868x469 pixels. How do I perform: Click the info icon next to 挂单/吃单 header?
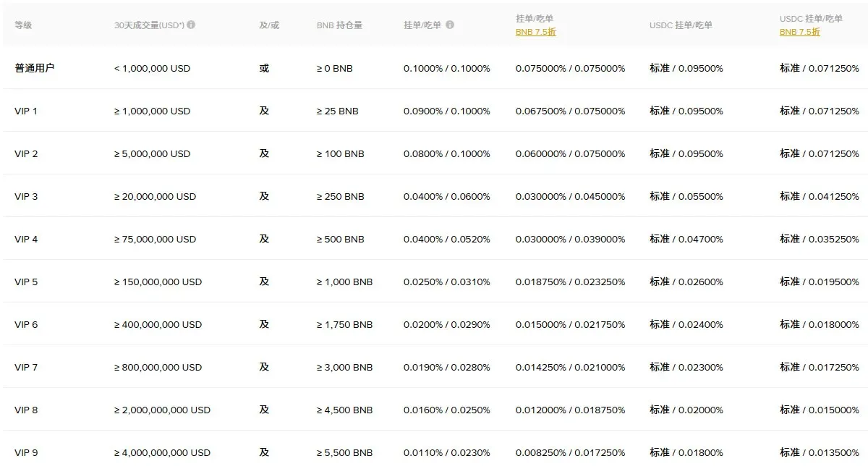(x=450, y=25)
